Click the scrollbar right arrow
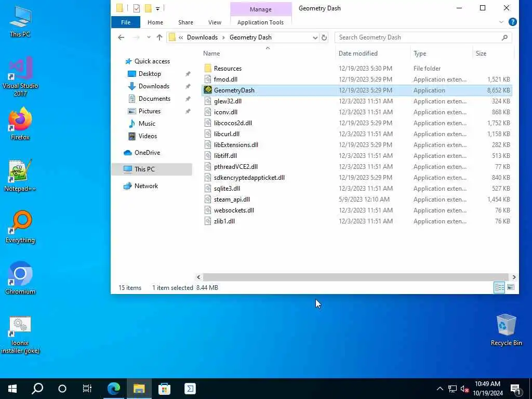This screenshot has height=399, width=532. 514,277
